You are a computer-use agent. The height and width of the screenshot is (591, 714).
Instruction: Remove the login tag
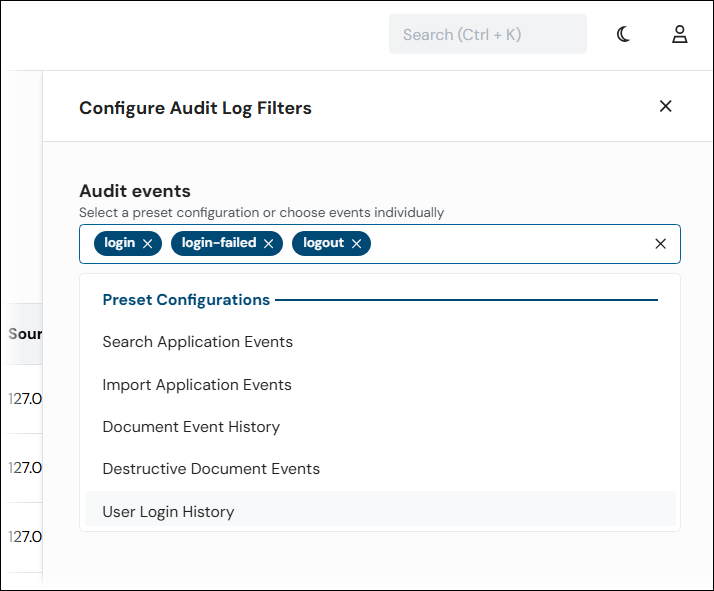148,244
